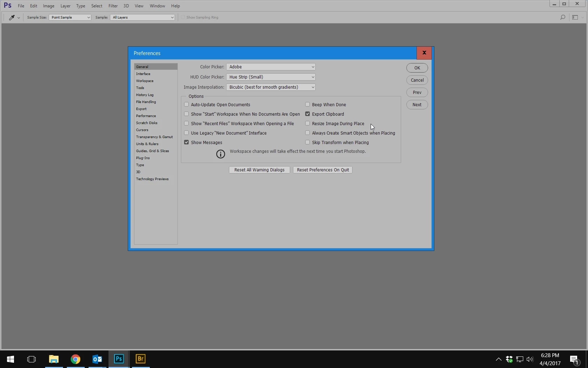The image size is (588, 368).
Task: Enable Auto-Update Open Documents
Action: coord(187,104)
